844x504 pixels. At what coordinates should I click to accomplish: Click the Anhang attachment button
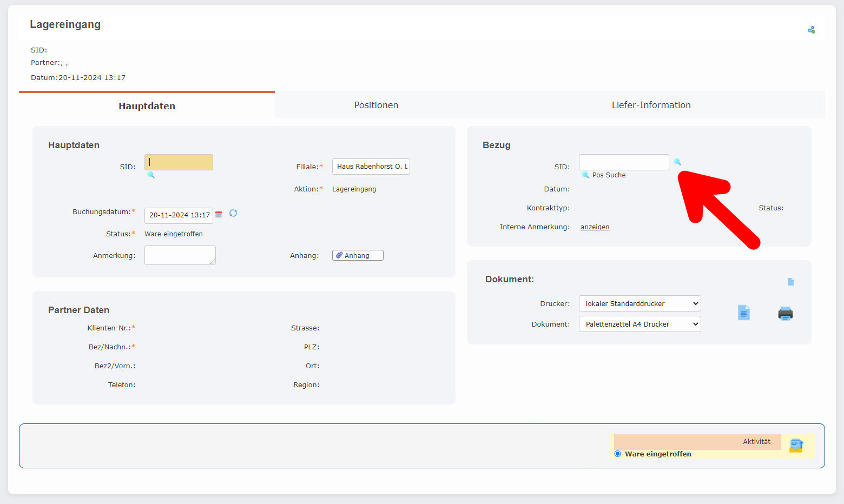(358, 255)
